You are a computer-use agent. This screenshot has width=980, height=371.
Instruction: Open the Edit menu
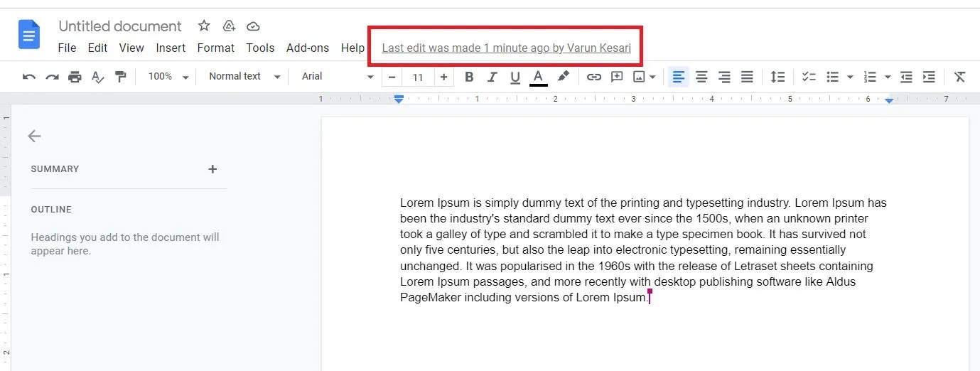click(x=97, y=48)
